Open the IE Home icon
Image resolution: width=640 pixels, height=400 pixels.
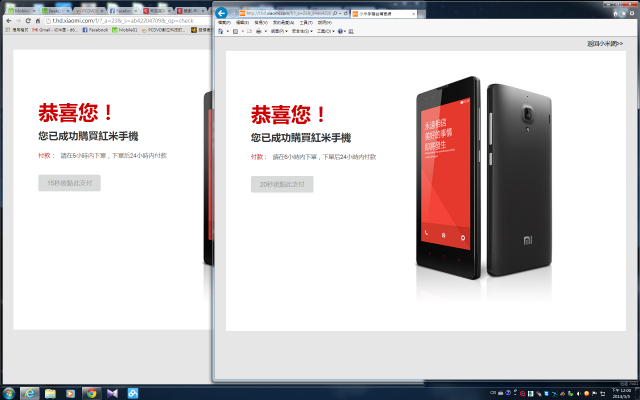click(x=616, y=13)
